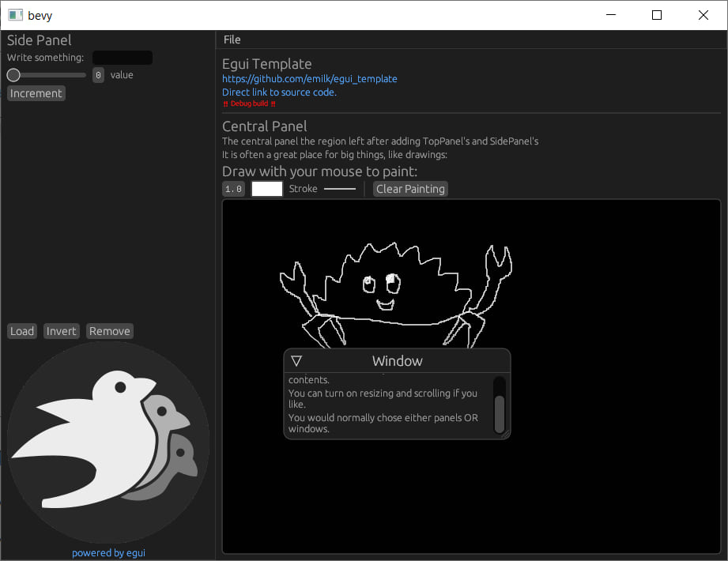
Task: Click the stroke width 1.0 value box
Action: pyautogui.click(x=233, y=189)
